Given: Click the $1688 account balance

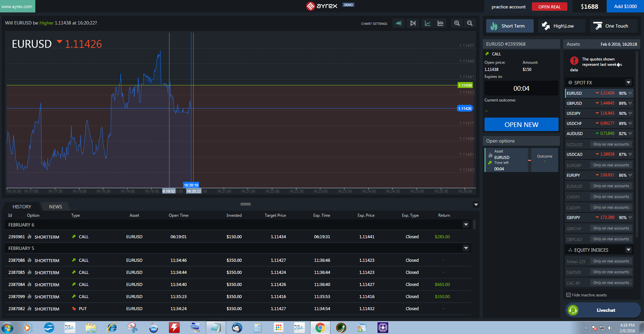Looking at the screenshot, I should pyautogui.click(x=589, y=6).
